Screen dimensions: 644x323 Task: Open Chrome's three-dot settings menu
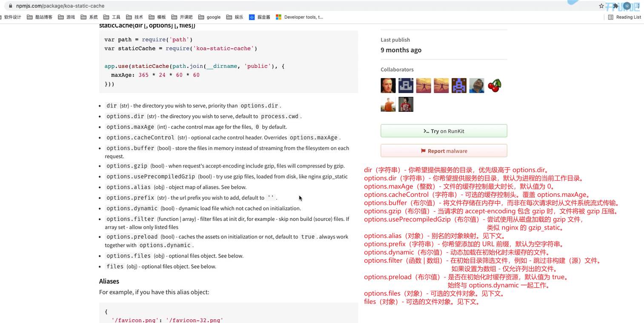pyautogui.click(x=638, y=6)
